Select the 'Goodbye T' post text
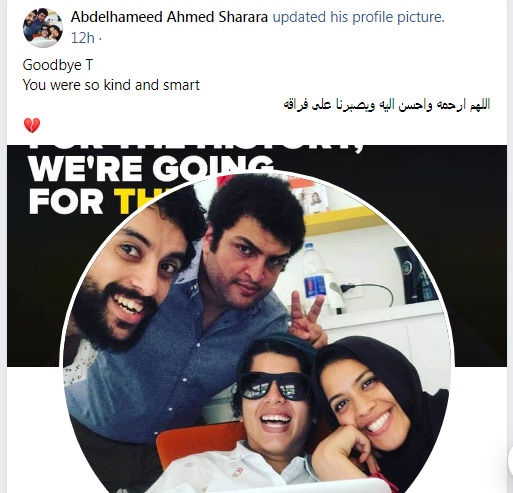 (x=57, y=65)
